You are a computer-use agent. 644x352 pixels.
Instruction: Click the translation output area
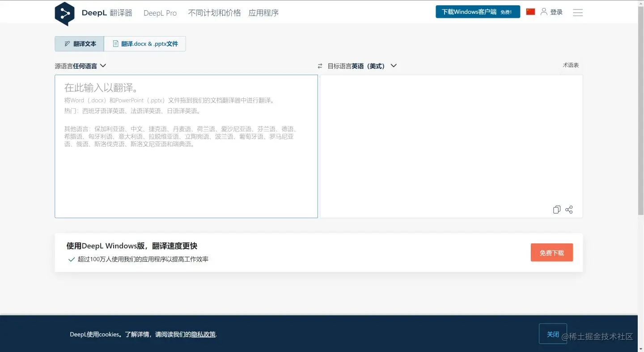point(451,146)
